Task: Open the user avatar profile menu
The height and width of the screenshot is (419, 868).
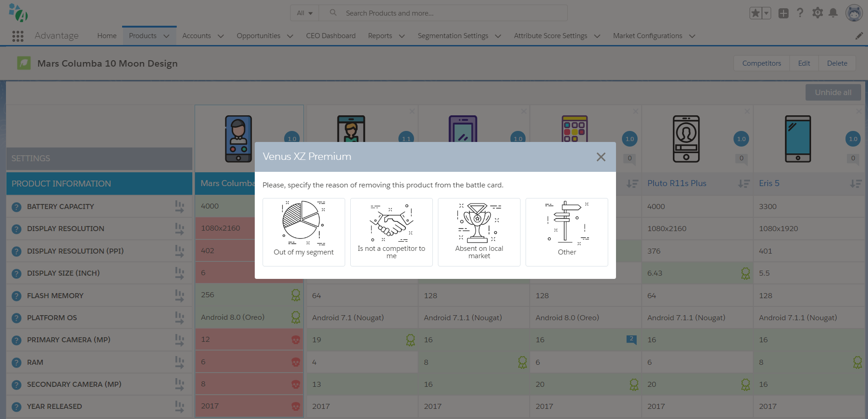Action: 854,13
